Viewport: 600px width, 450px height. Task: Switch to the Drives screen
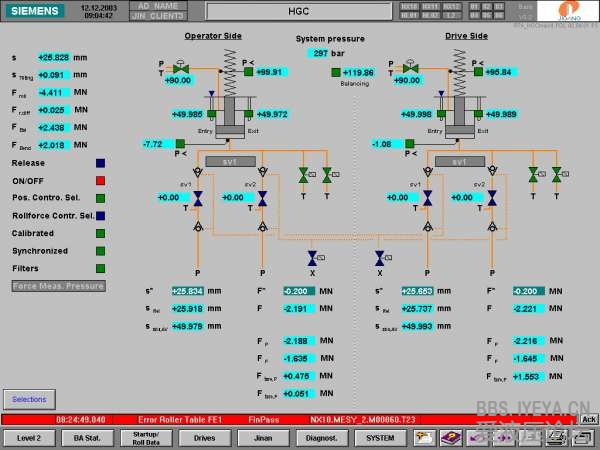(204, 437)
